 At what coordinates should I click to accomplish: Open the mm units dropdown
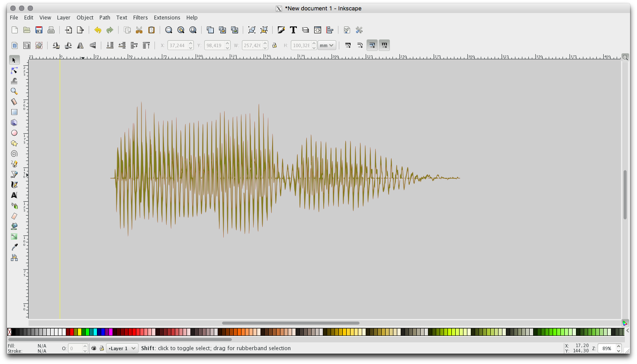(327, 45)
